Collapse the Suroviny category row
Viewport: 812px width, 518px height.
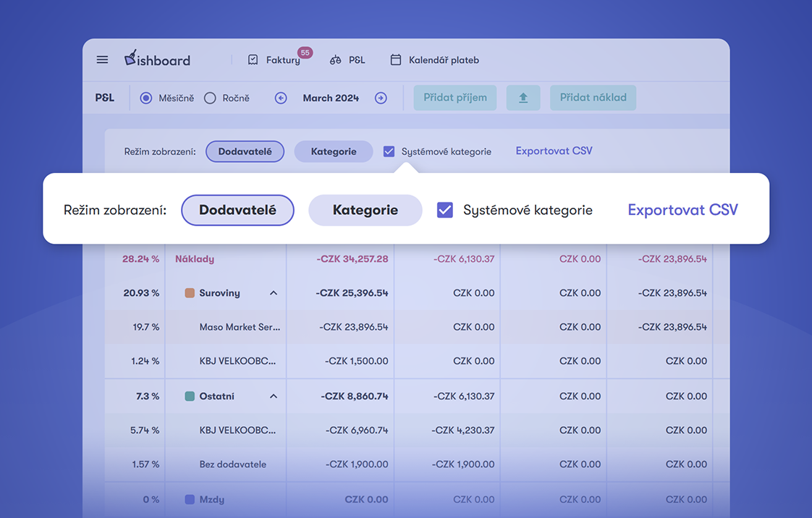click(274, 293)
